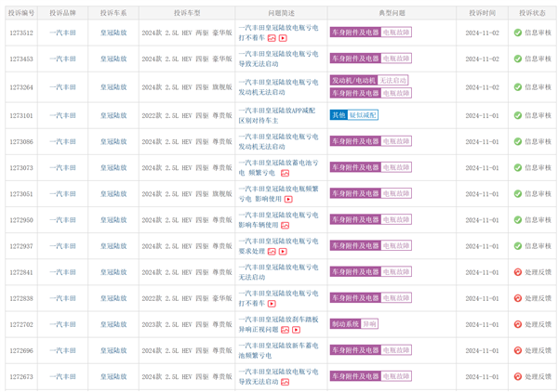Click the 2024款 两驱 豪华版 model in row 1273512
Screen dimensions: 558x392
187,33
